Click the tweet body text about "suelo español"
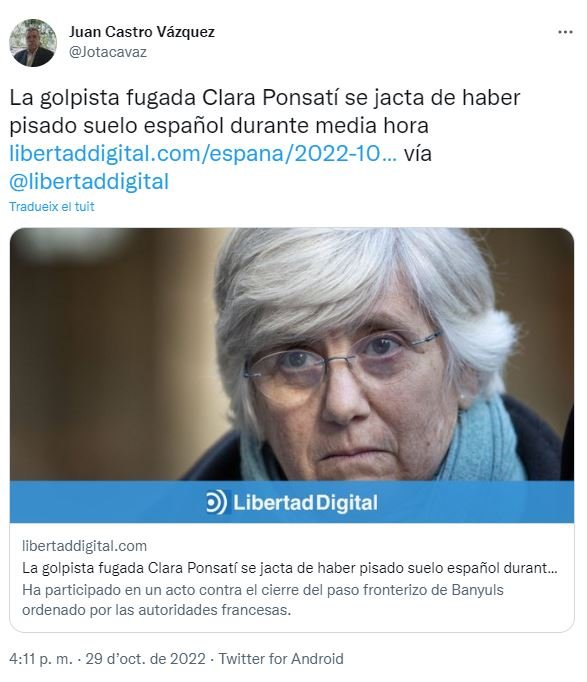Screen dimensions: 587x682 coord(264,111)
